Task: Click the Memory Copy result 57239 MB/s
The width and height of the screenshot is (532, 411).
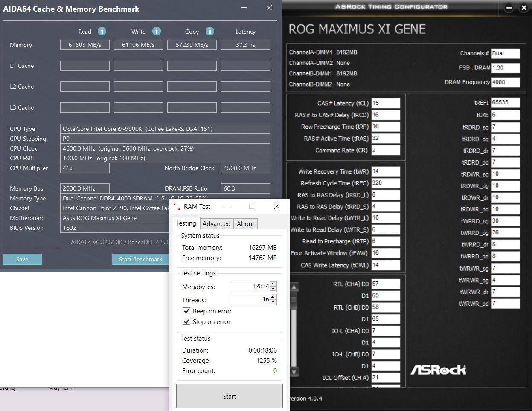Action: point(192,45)
